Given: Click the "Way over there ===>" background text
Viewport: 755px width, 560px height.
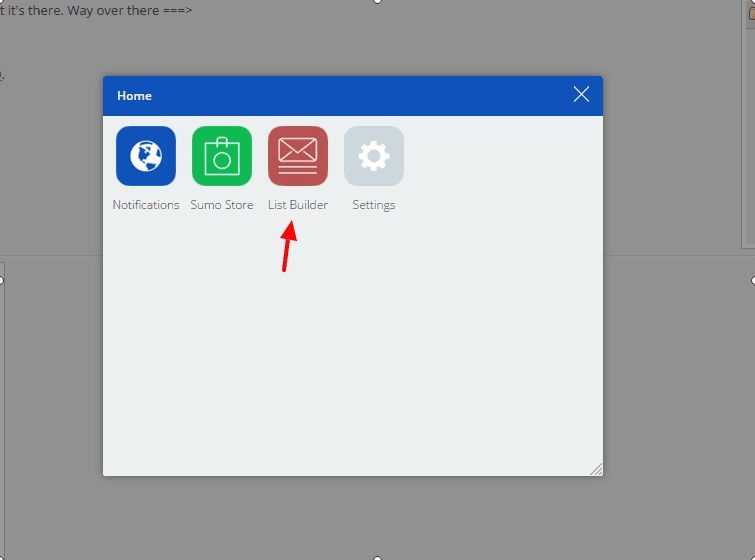Looking at the screenshot, I should 130,10.
